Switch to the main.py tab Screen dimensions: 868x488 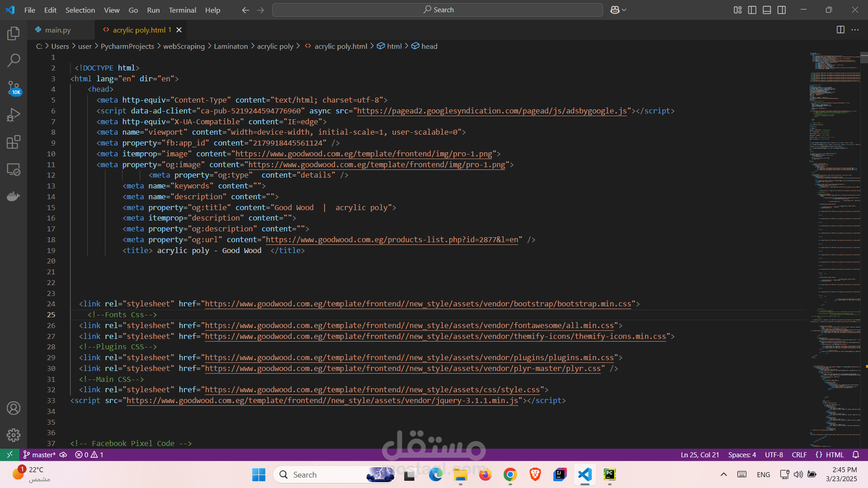tap(58, 30)
